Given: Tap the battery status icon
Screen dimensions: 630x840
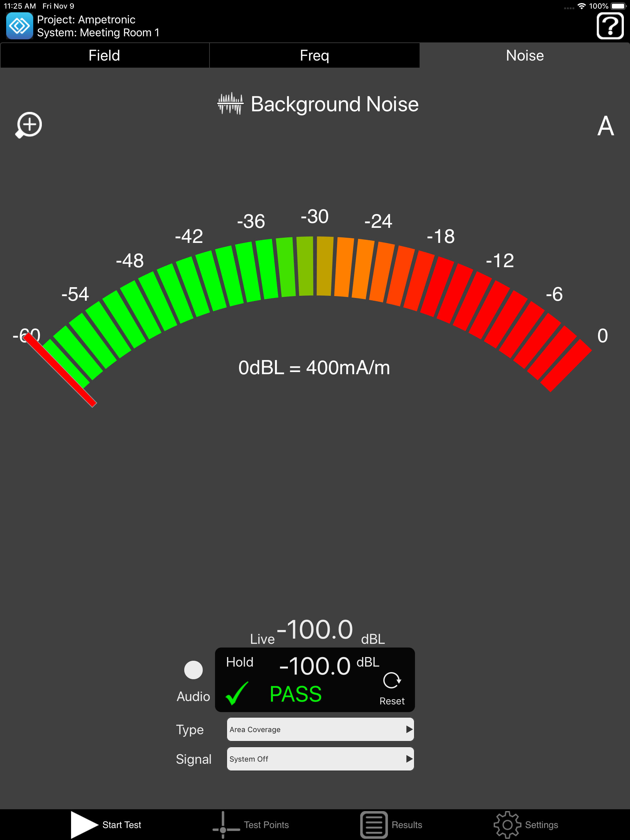Looking at the screenshot, I should [619, 6].
